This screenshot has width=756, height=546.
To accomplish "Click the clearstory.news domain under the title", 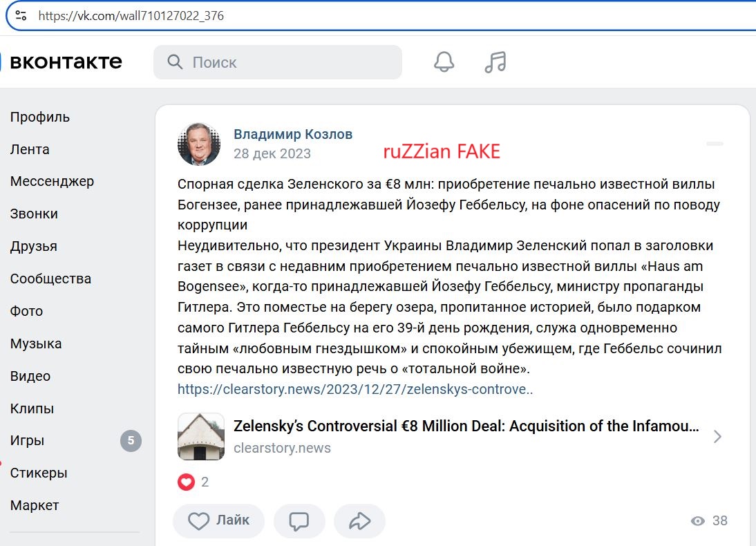I will coord(283,448).
